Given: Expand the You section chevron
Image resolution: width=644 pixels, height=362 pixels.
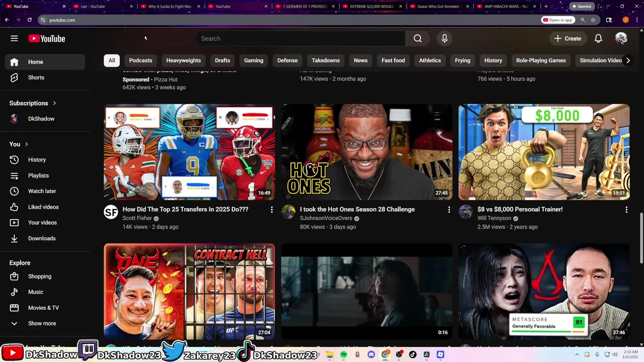Looking at the screenshot, I should click(27, 144).
